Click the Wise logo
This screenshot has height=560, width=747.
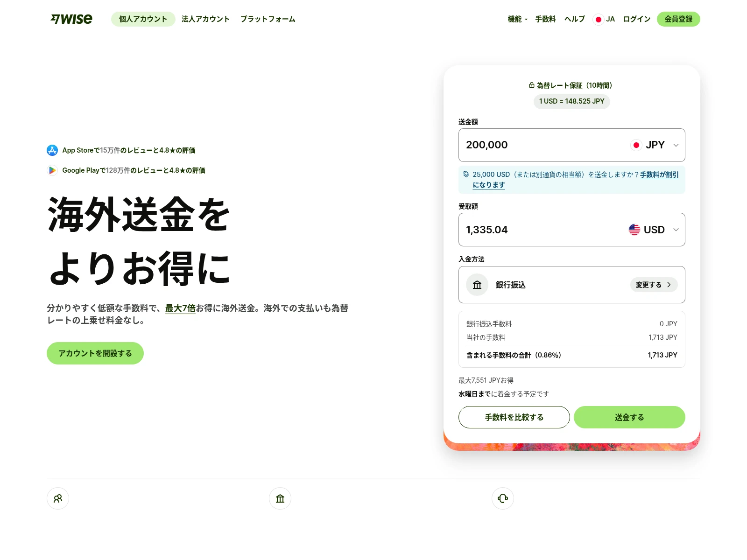tap(71, 19)
